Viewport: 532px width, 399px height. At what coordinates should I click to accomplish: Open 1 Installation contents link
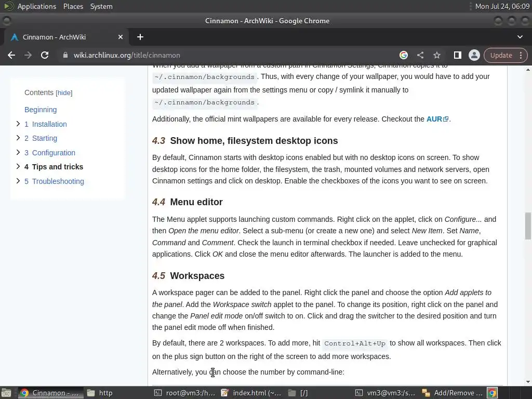[x=46, y=124]
